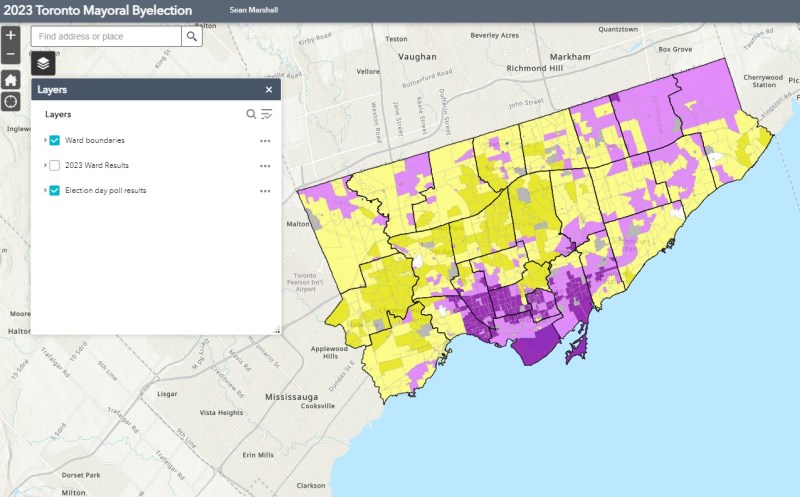Zoom in on the map

coord(11,35)
